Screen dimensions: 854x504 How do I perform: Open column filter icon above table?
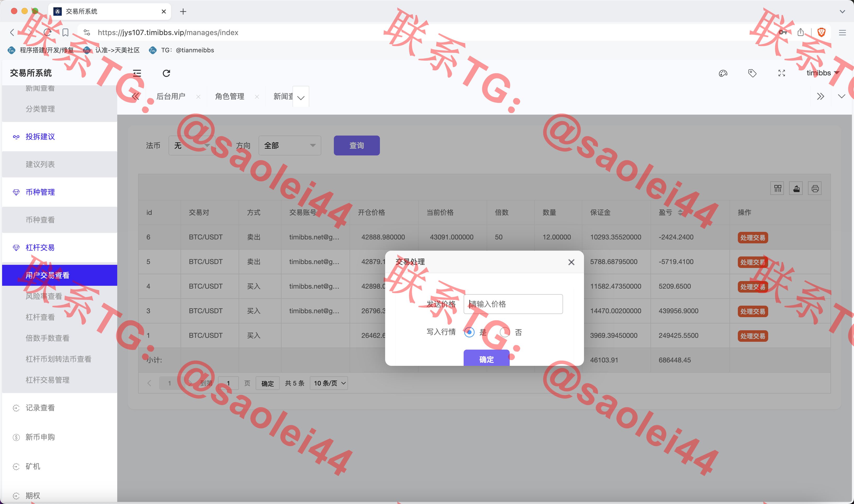pos(777,188)
